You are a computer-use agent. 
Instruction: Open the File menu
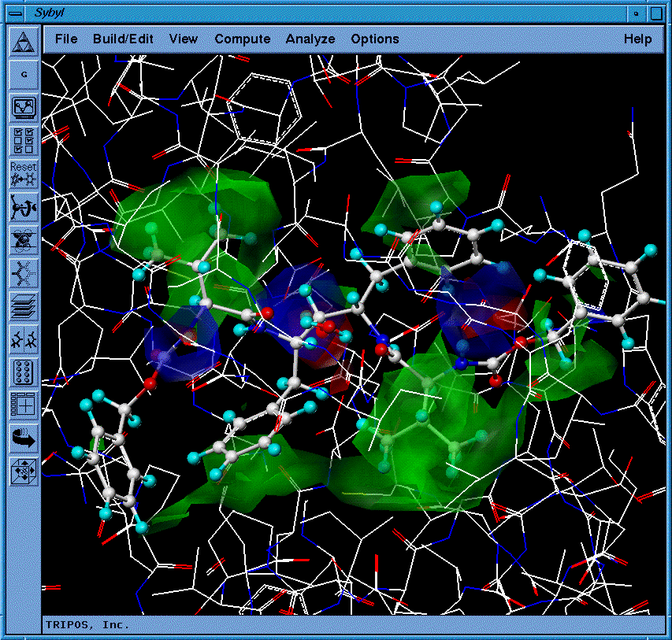[x=66, y=39]
